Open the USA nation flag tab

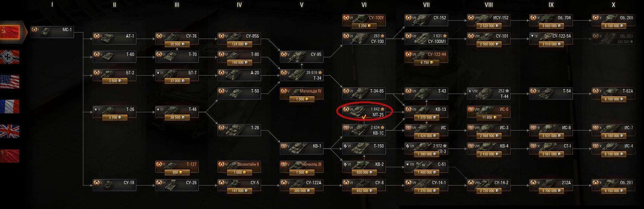pyautogui.click(x=9, y=82)
